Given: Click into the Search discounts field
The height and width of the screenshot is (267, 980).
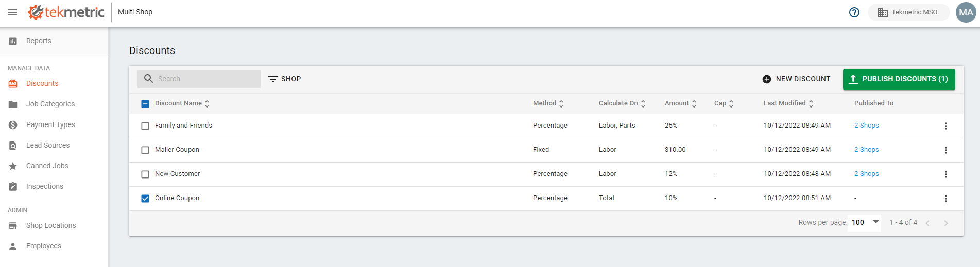Looking at the screenshot, I should pyautogui.click(x=199, y=79).
